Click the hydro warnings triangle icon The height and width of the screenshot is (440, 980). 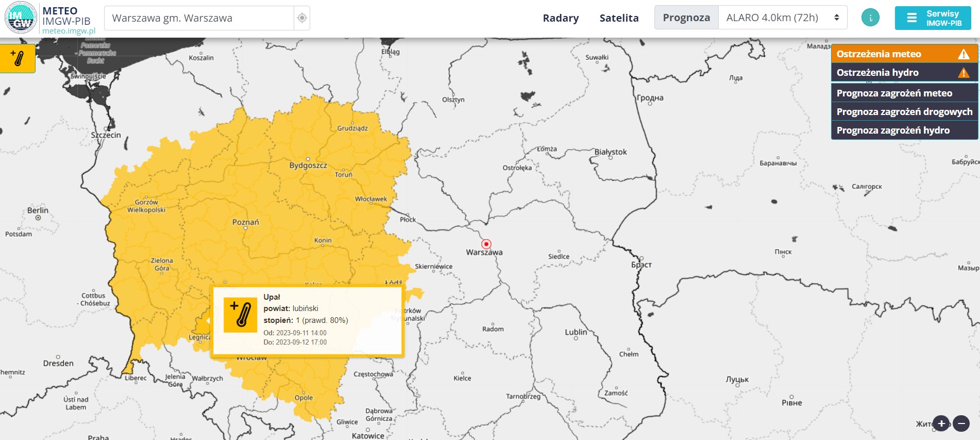point(964,73)
